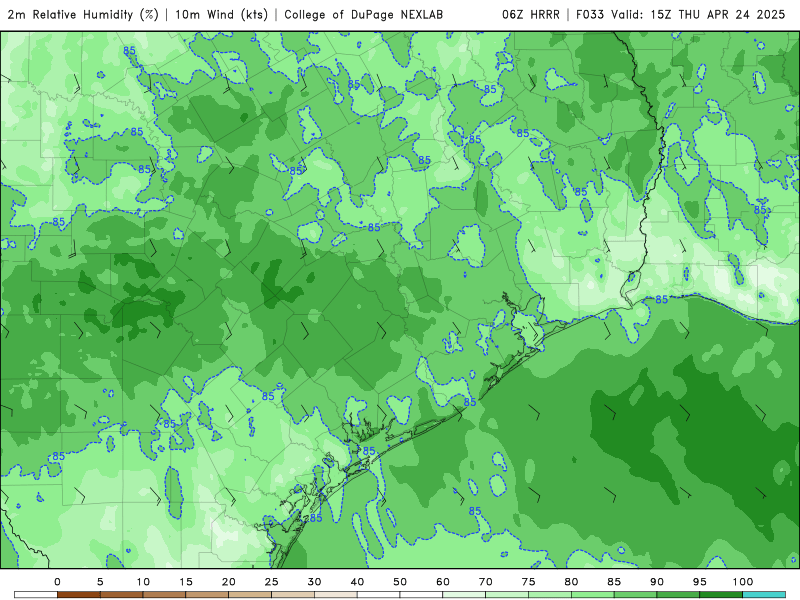Click the '75' label on the color bar
The height and width of the screenshot is (600, 800).
pyautogui.click(x=529, y=582)
